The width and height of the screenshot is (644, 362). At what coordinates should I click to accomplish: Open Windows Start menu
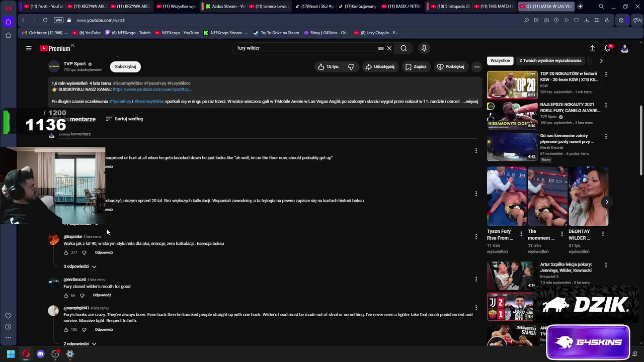pyautogui.click(x=11, y=354)
